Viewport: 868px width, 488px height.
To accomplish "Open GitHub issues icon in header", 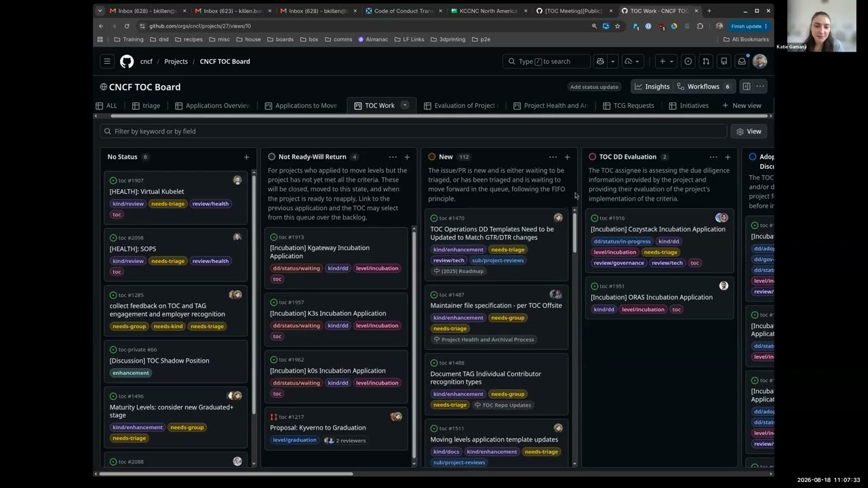I will click(x=688, y=62).
